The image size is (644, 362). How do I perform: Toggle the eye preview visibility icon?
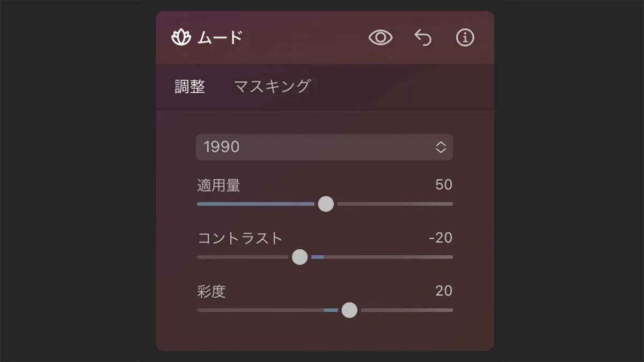(x=380, y=38)
